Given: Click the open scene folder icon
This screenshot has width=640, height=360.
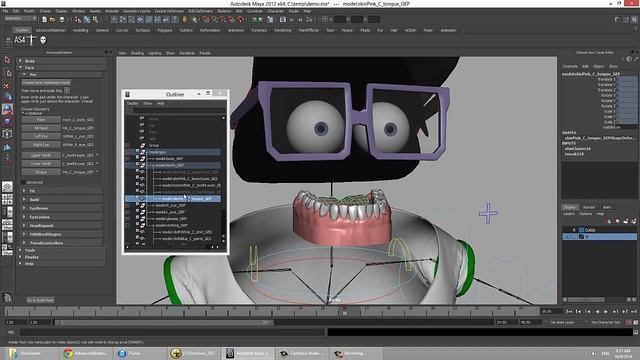Looking at the screenshot, I should (53, 19).
